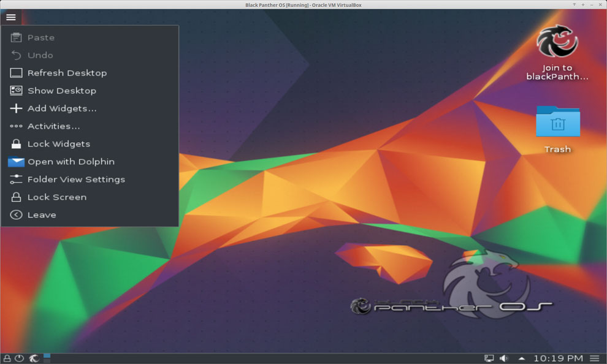The width and height of the screenshot is (607, 364).
Task: Open the panel settings hamburger at bottom right
Action: coord(595,358)
